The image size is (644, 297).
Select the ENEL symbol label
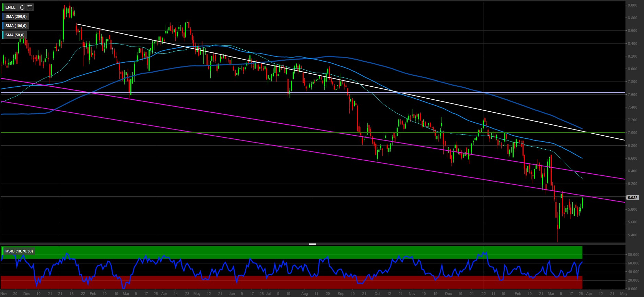point(11,7)
